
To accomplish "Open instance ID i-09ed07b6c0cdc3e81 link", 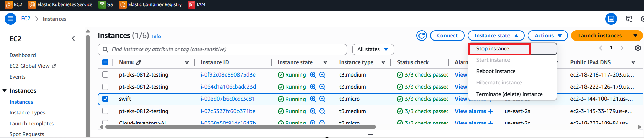I will (x=228, y=99).
